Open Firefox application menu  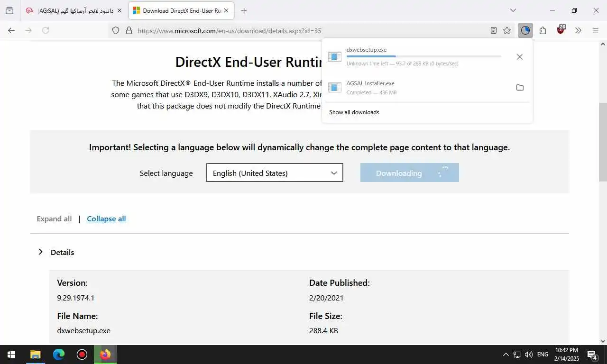click(x=596, y=30)
